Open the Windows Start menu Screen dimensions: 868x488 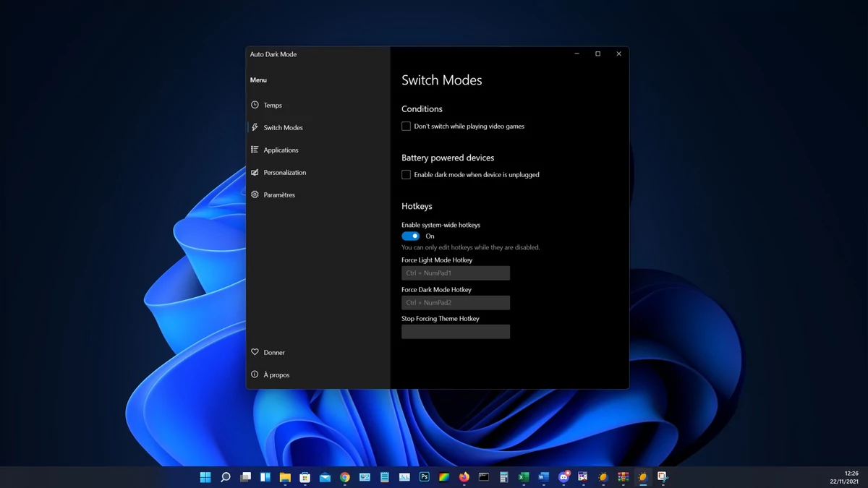pos(205,477)
